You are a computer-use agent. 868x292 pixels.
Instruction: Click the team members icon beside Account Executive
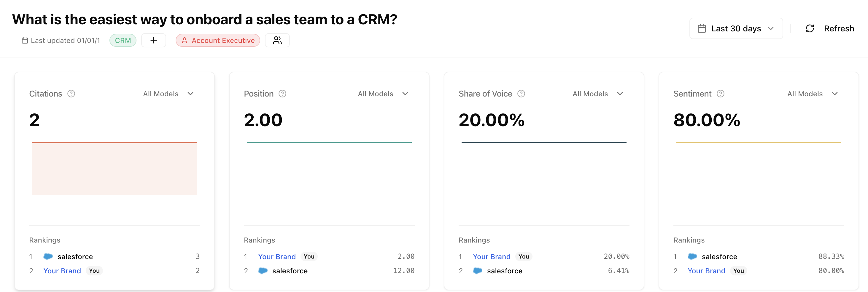277,40
